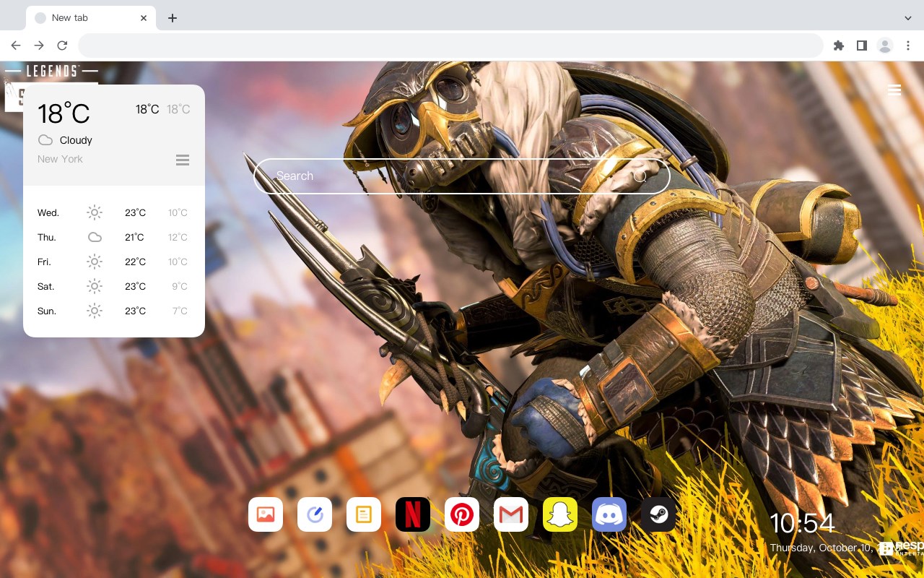Toggle the Chrome side panel icon
The height and width of the screenshot is (578, 924).
861,46
